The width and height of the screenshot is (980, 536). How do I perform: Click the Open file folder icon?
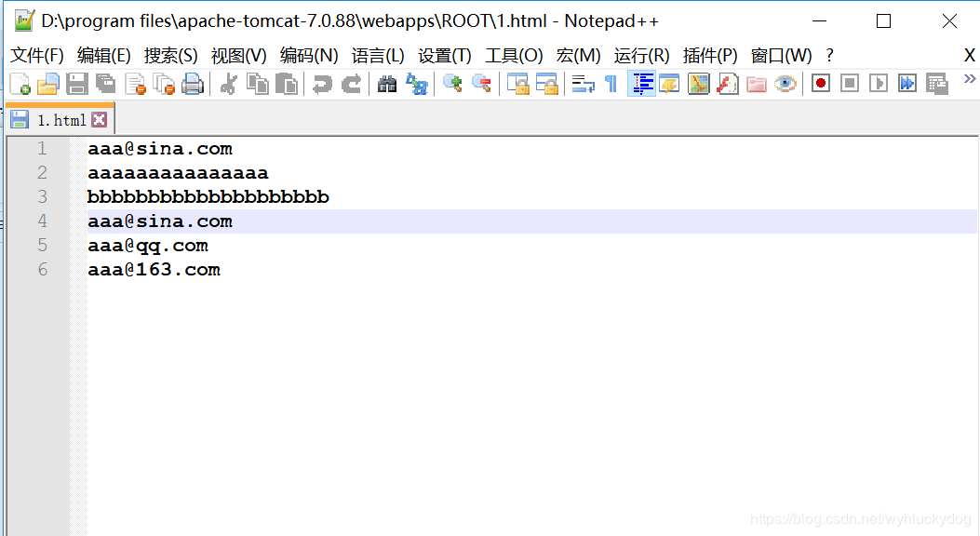(x=48, y=83)
